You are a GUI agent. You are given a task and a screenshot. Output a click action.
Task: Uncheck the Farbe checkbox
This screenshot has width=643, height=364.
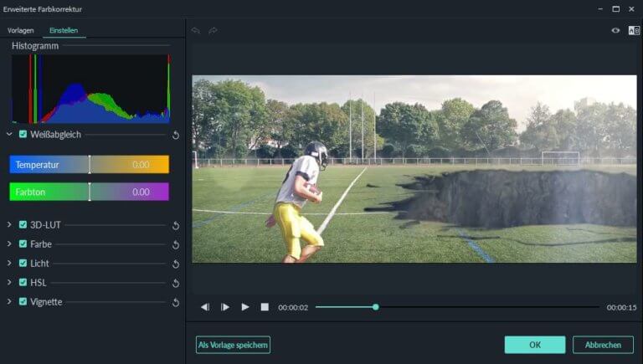click(23, 244)
